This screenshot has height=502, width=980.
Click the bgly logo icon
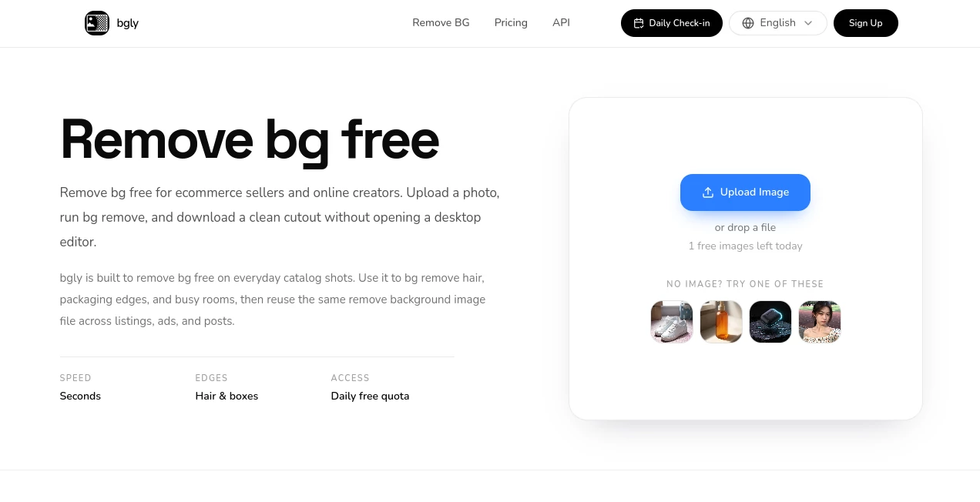(97, 23)
